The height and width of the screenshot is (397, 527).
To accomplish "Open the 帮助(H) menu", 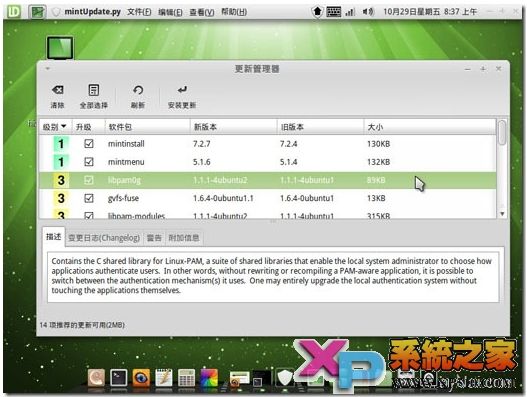I will (x=234, y=12).
